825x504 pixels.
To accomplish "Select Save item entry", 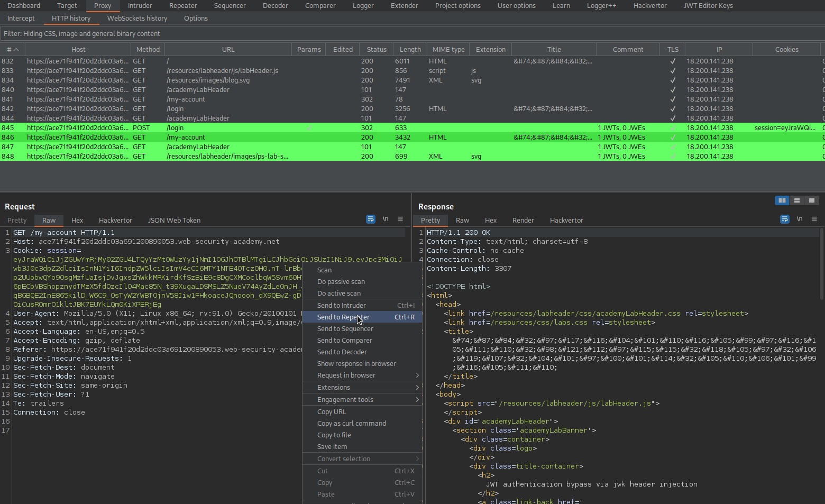I will pyautogui.click(x=362, y=447).
